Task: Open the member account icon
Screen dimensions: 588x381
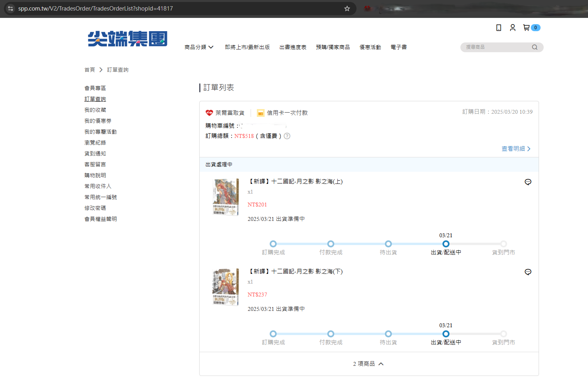Action: point(513,28)
